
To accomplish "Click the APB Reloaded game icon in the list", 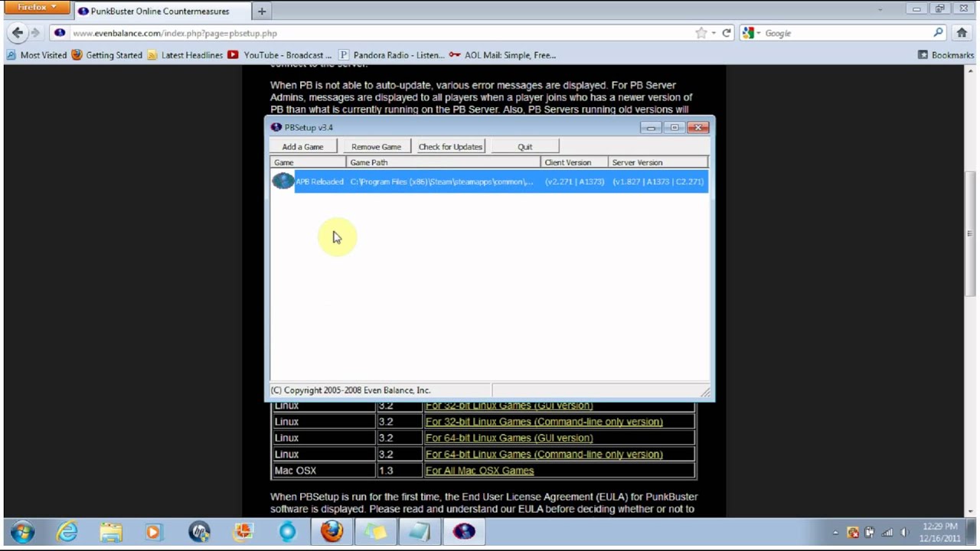I will pos(283,181).
